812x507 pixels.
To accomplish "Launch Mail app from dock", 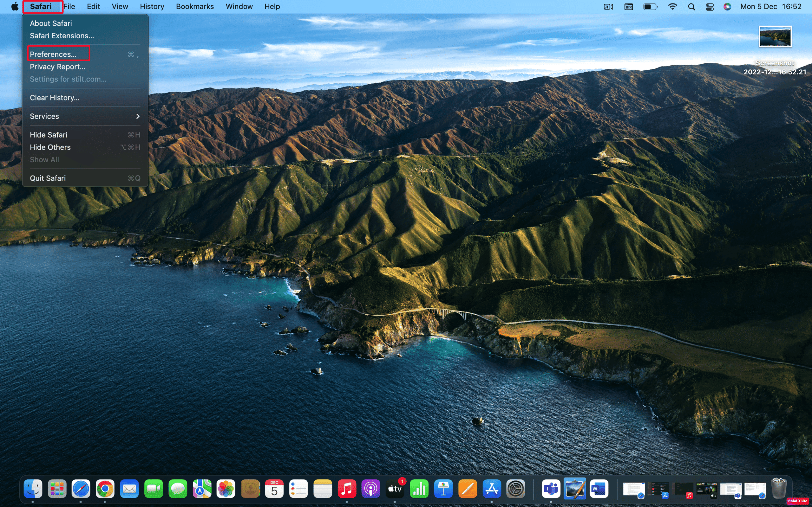I will point(128,489).
